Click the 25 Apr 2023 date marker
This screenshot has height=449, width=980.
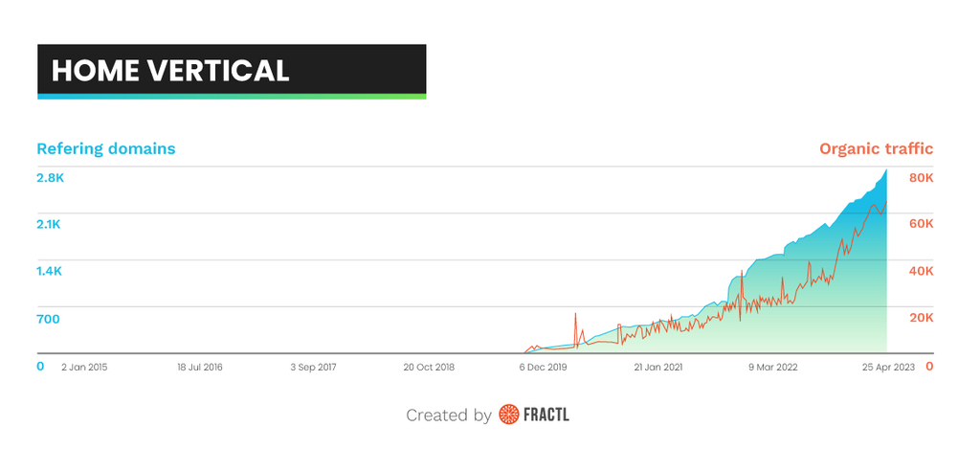pyautogui.click(x=887, y=367)
